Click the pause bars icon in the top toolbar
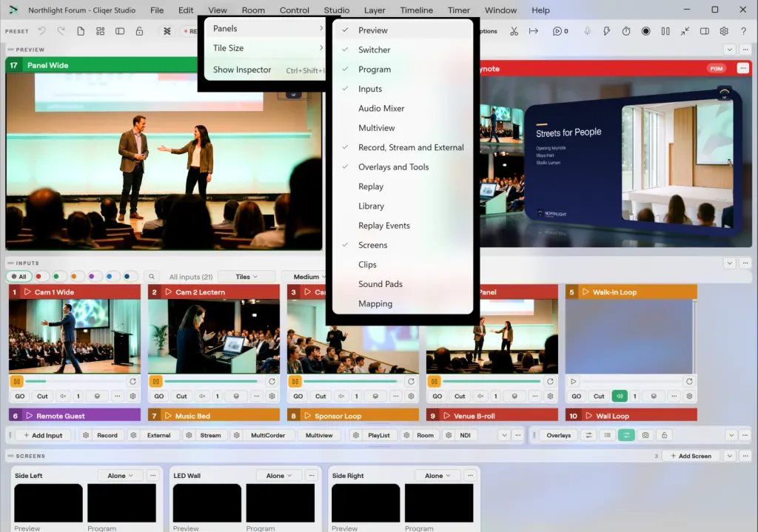 pyautogui.click(x=665, y=31)
